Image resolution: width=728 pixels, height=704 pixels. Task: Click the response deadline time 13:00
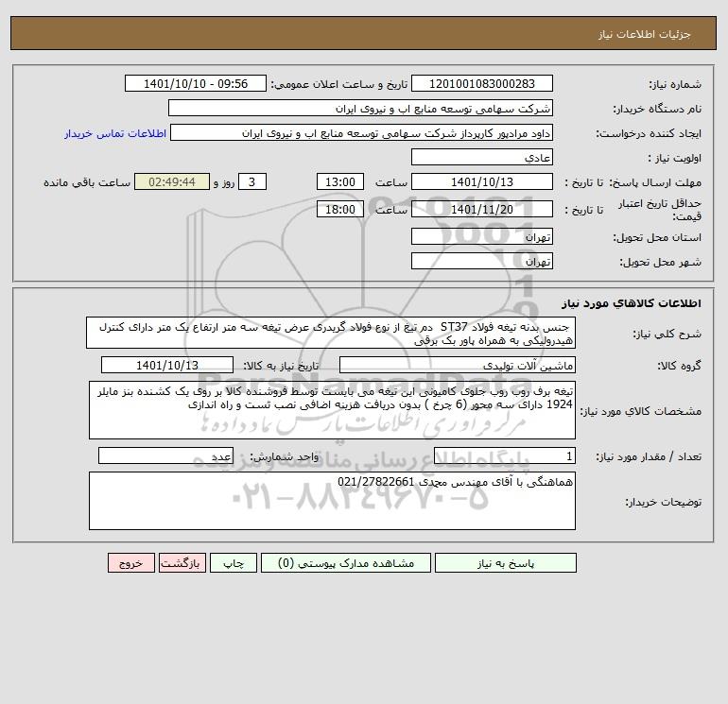click(339, 182)
